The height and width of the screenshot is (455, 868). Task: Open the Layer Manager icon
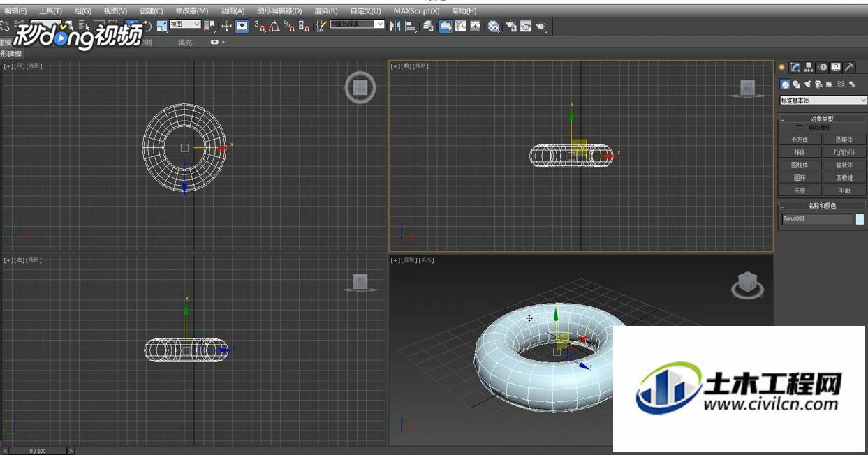tap(428, 26)
